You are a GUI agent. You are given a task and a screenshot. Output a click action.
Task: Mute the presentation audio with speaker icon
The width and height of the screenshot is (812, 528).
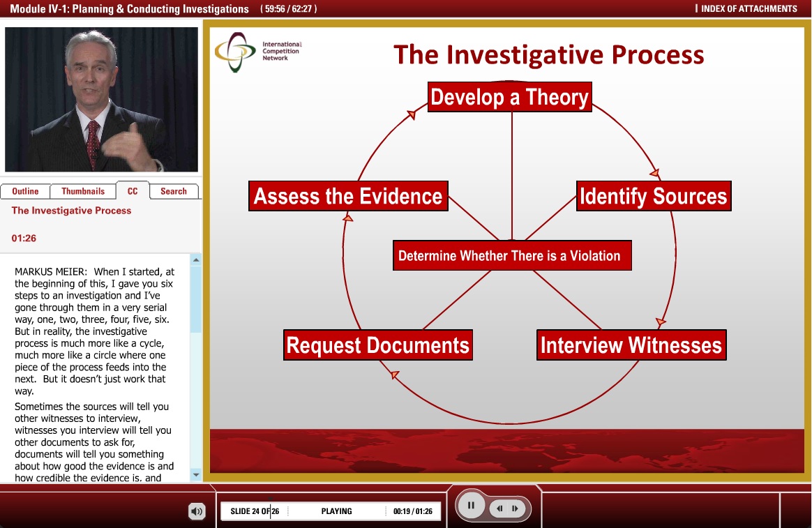pyautogui.click(x=197, y=511)
